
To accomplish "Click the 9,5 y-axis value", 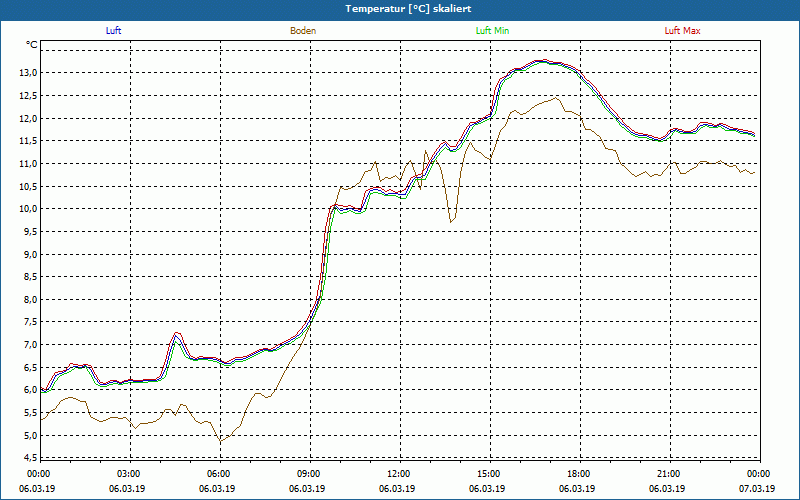I will [x=30, y=232].
